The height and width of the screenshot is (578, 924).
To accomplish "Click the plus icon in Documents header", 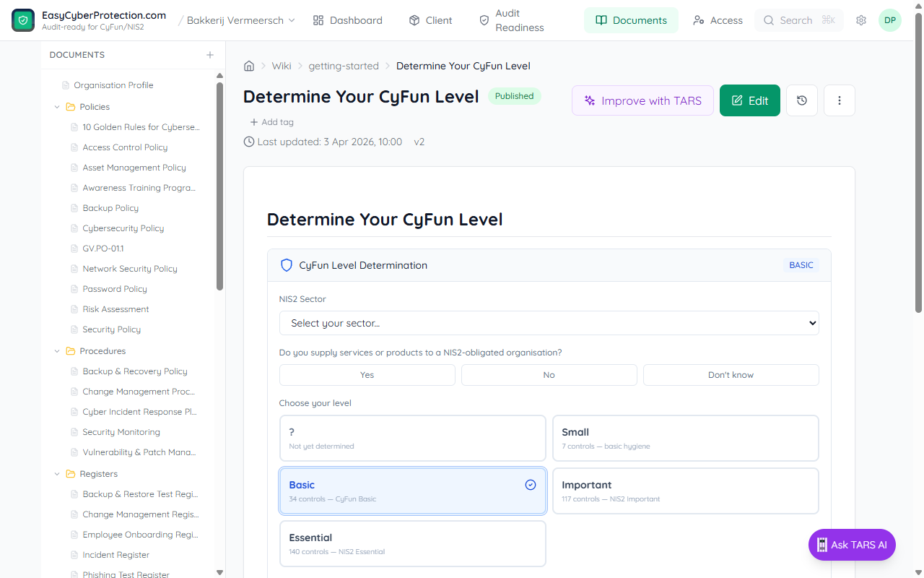I will [x=210, y=55].
